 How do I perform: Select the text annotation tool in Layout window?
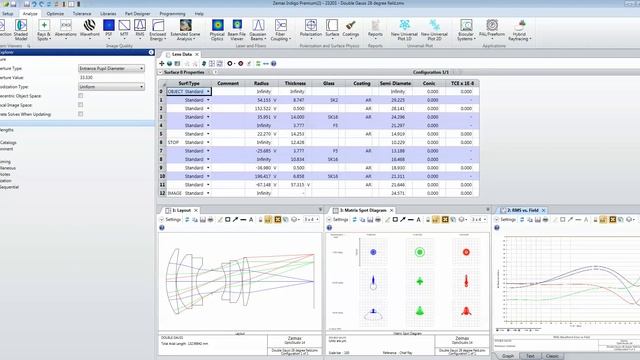[251, 220]
